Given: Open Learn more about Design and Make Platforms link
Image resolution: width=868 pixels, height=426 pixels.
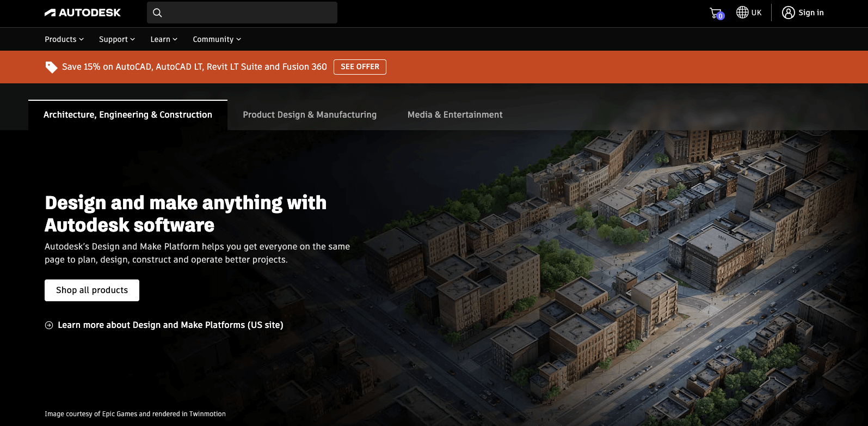Looking at the screenshot, I should pyautogui.click(x=170, y=325).
